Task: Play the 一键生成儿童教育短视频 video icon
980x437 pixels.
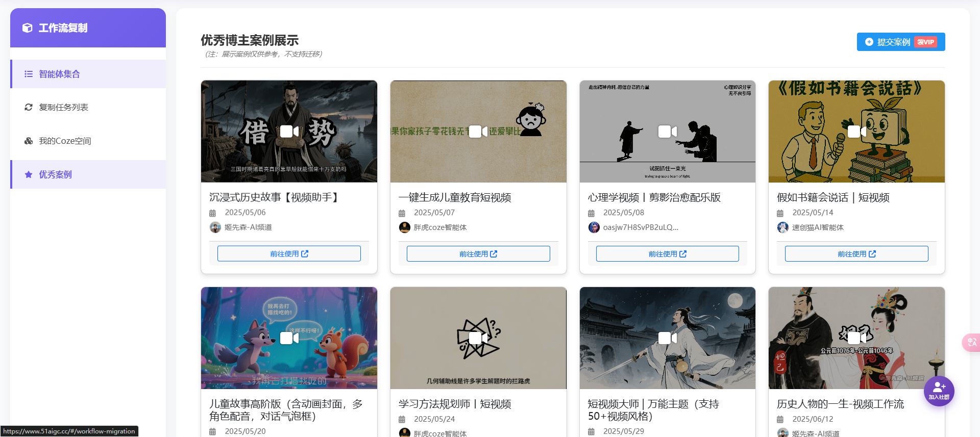Action: [x=478, y=131]
